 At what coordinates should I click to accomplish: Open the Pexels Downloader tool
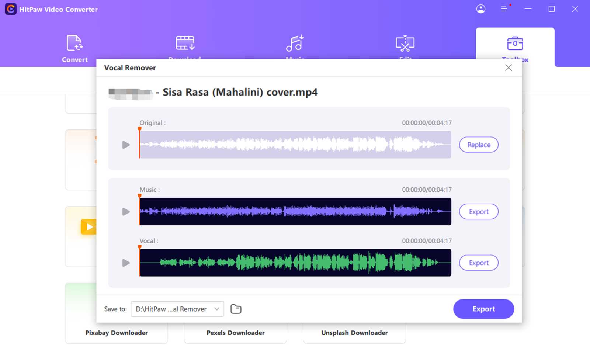coord(235,332)
